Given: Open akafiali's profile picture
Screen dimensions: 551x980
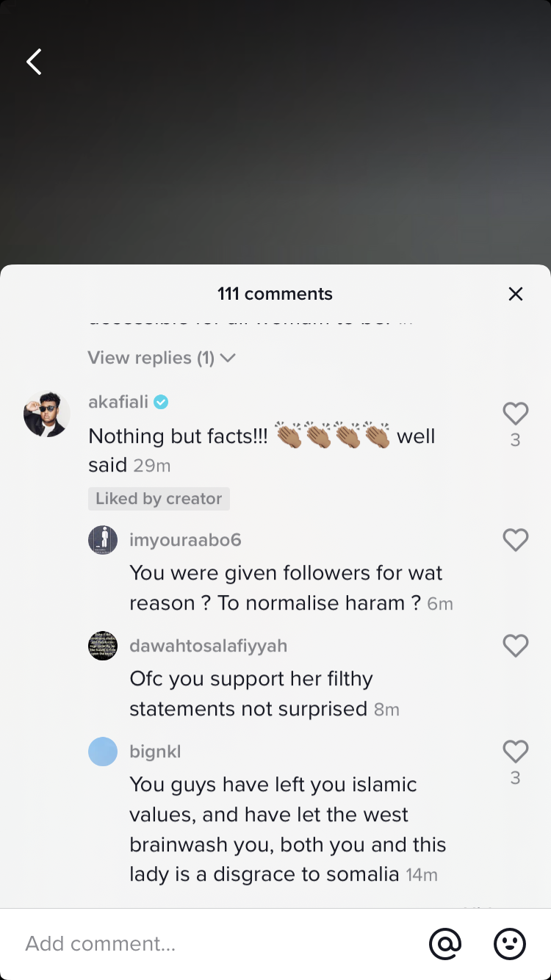Looking at the screenshot, I should [47, 414].
